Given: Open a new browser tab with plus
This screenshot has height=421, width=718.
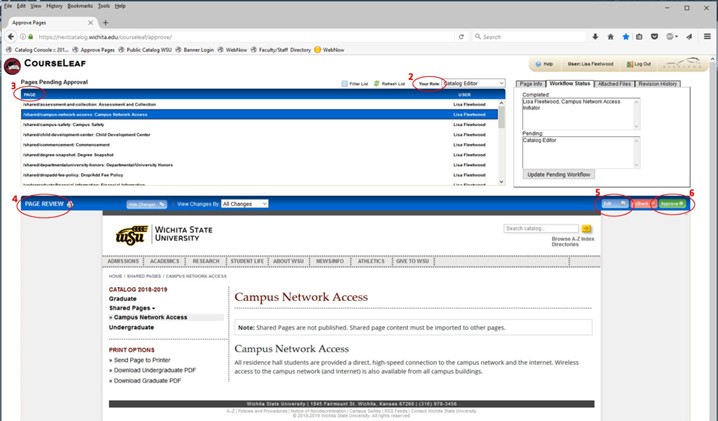Looking at the screenshot, I should (x=105, y=22).
